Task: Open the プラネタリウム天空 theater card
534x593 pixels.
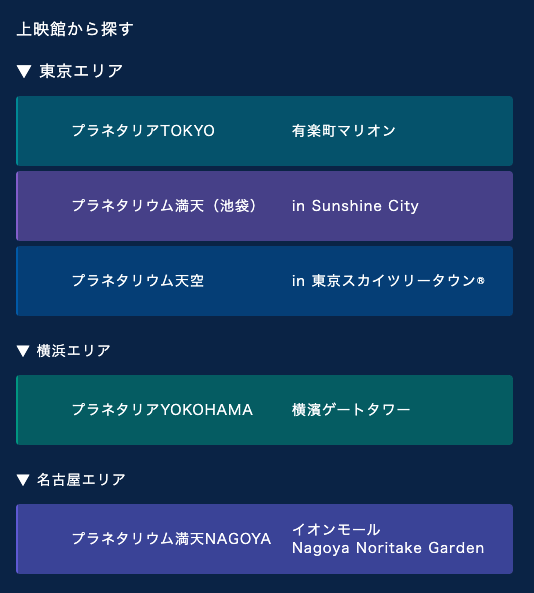Action: coord(264,281)
